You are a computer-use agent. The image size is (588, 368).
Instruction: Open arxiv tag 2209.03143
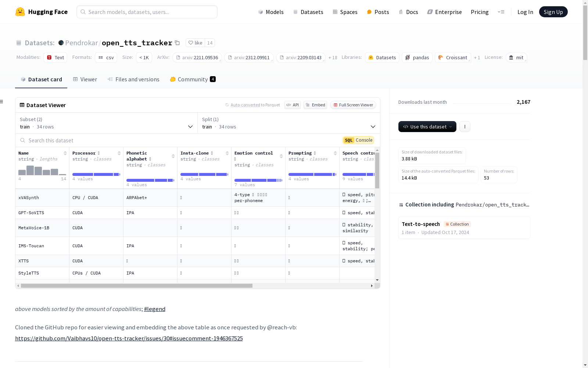pos(301,57)
